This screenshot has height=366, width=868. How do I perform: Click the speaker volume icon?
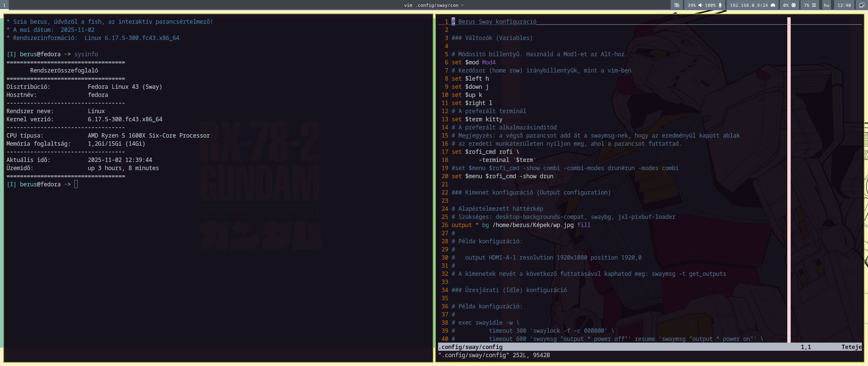click(x=700, y=5)
